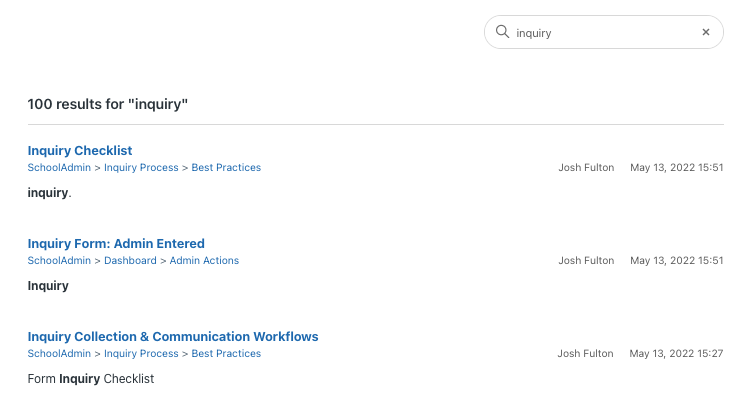Go to Inquiry Process under Inquiry Checklist
The image size is (746, 394).
tap(141, 167)
